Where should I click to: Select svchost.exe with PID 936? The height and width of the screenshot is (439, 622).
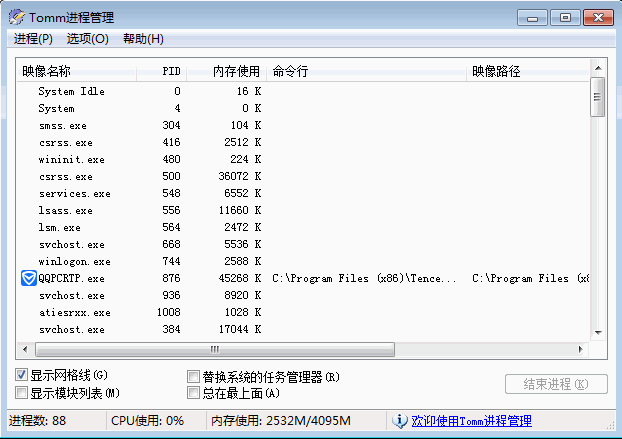pyautogui.click(x=303, y=295)
